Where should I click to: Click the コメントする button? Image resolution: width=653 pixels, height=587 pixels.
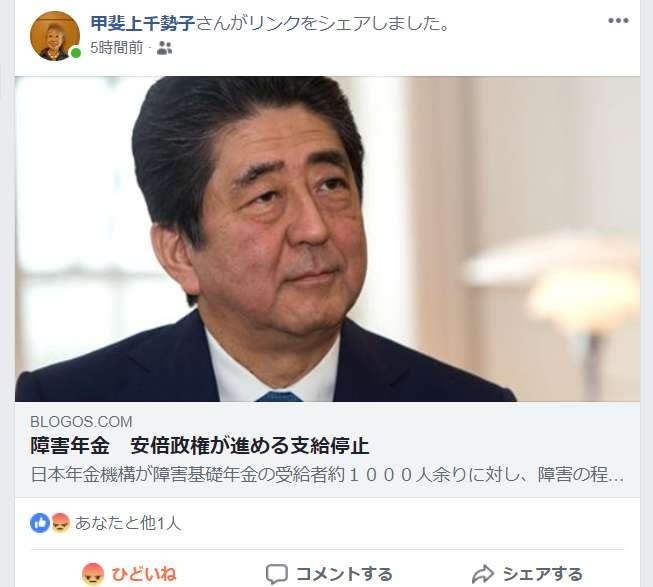(329, 574)
